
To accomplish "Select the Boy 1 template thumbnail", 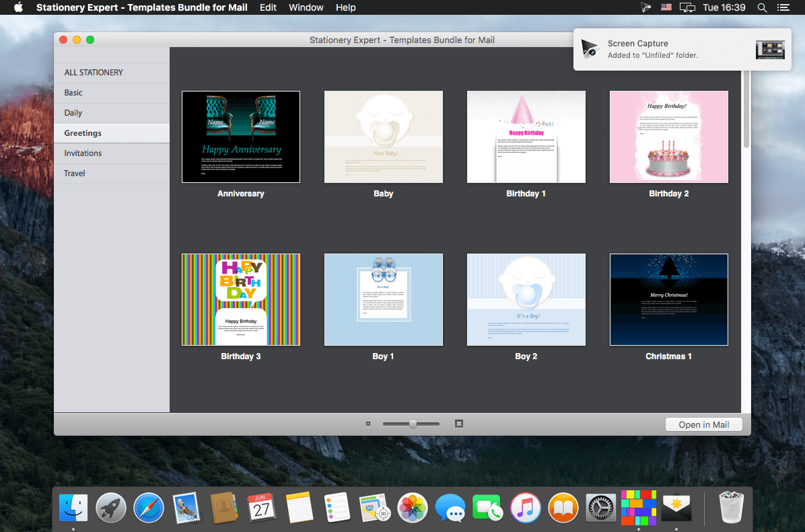I will (384, 299).
